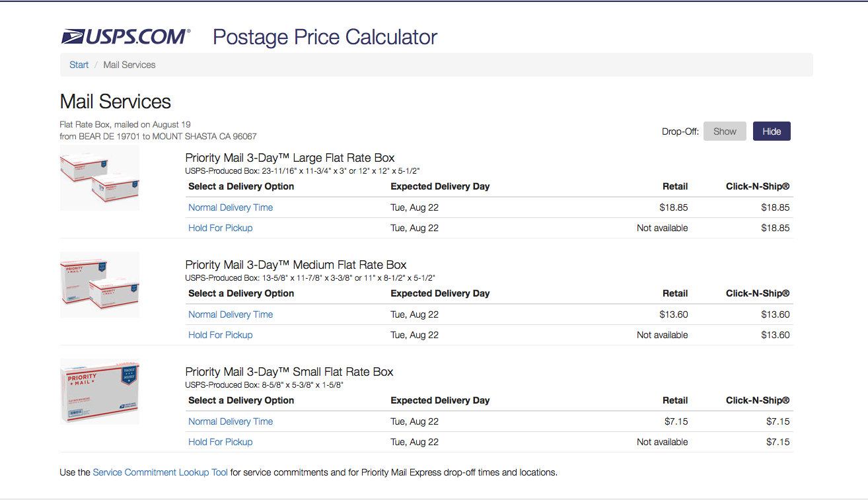Viewport: 868px width, 500px height.
Task: Select Normal Delivery Time for Small Flat Rate Box
Action: (231, 421)
